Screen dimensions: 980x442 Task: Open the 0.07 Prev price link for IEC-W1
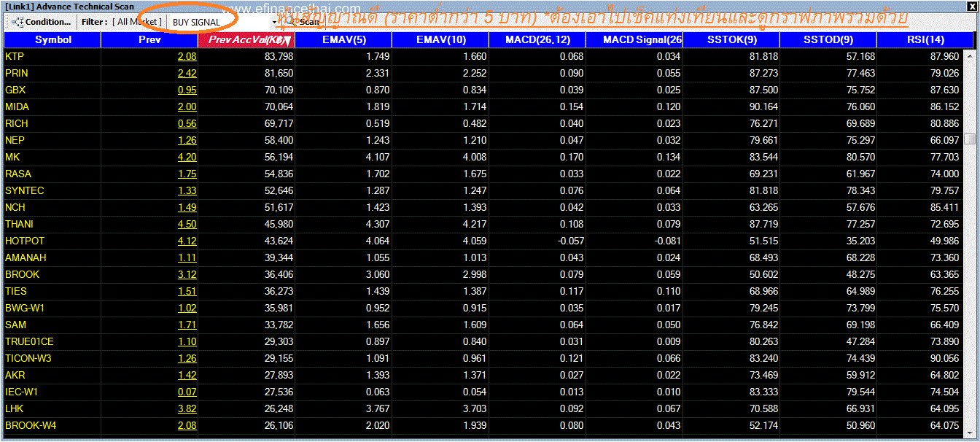pos(187,392)
